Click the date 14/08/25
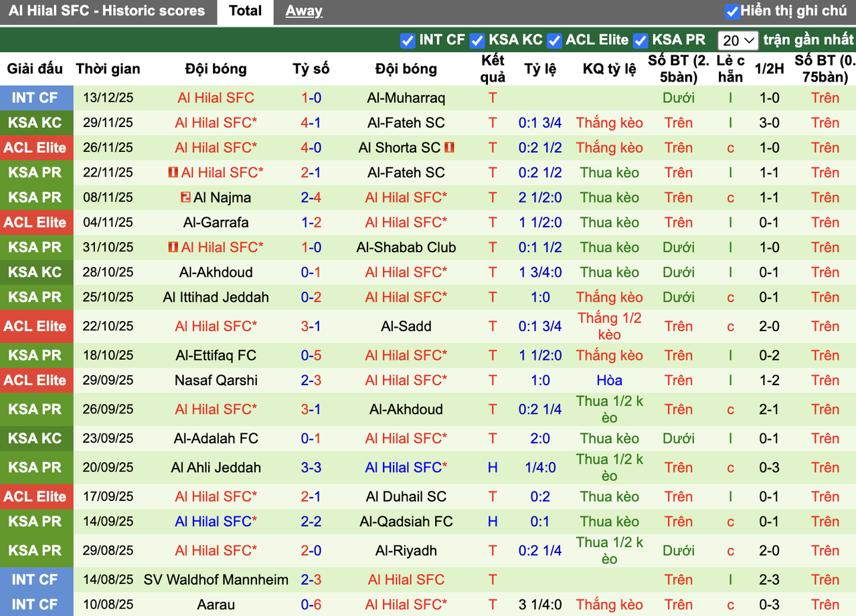 tap(108, 579)
